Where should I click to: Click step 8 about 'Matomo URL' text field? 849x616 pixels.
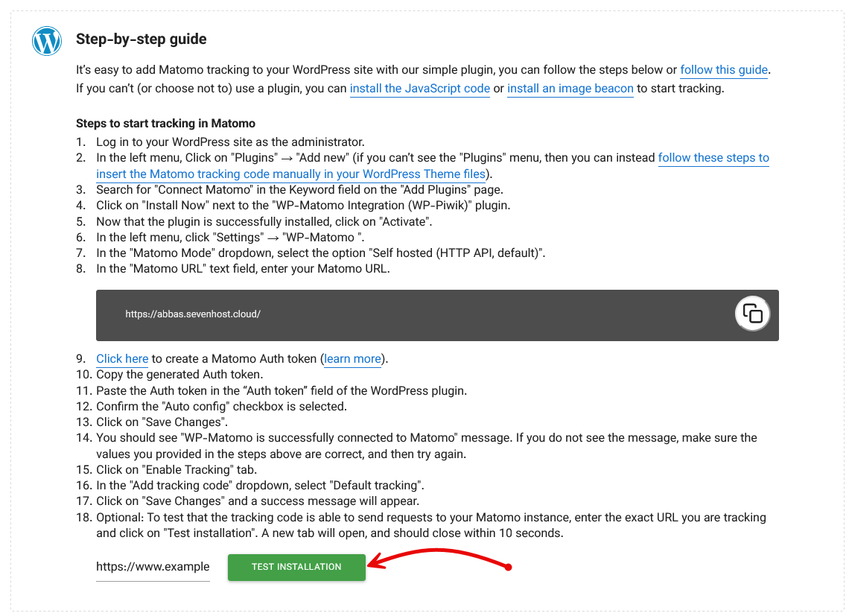coord(243,269)
